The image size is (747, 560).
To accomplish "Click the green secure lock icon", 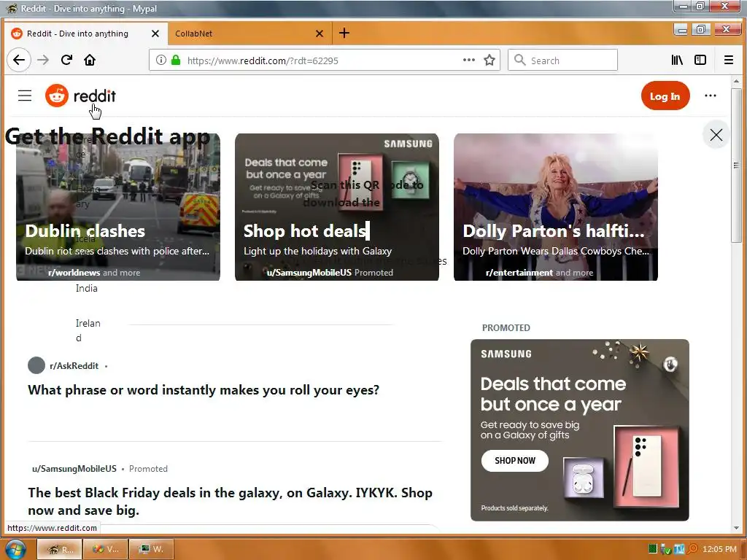I will 176,60.
